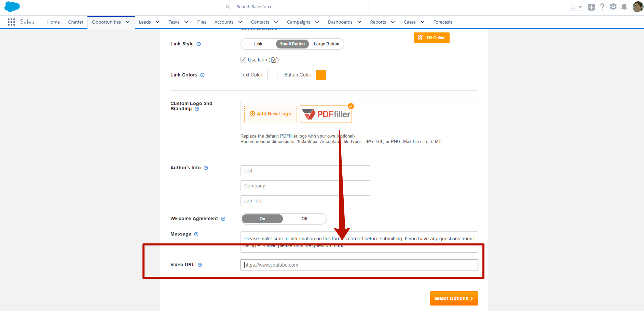The image size is (644, 311).
Task: Open the Tasks tab
Action: [x=174, y=22]
